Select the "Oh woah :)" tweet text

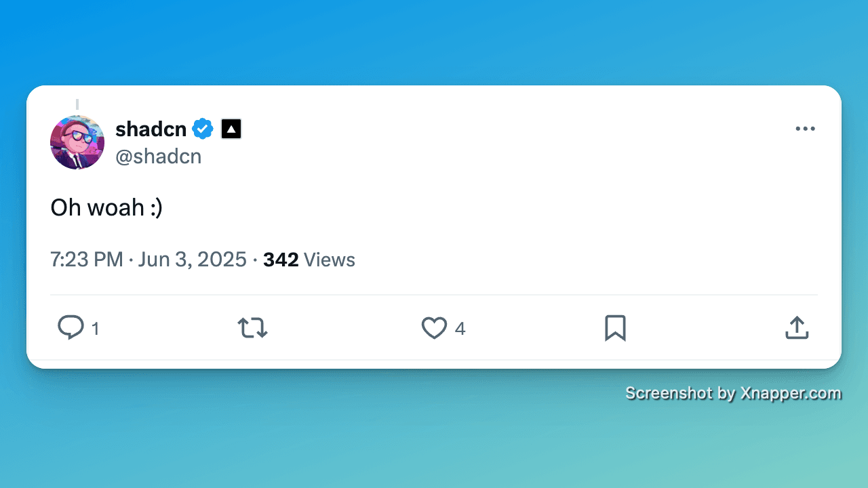pos(106,207)
